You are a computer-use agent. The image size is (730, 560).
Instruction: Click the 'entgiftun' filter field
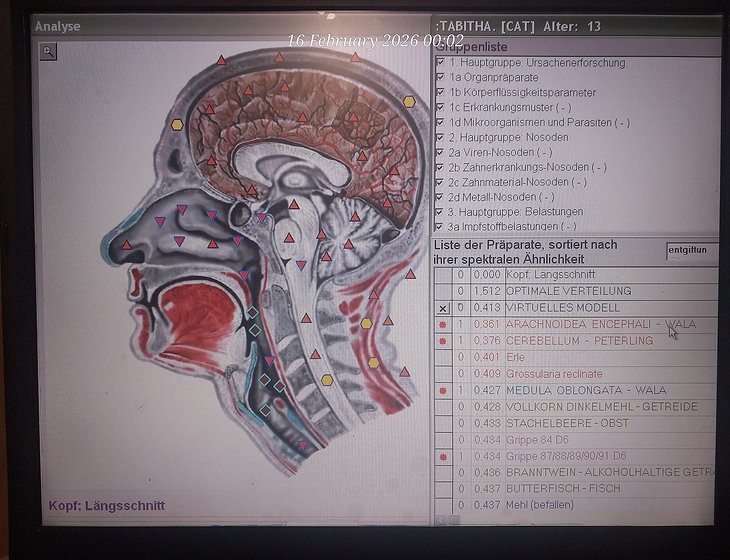pos(691,251)
